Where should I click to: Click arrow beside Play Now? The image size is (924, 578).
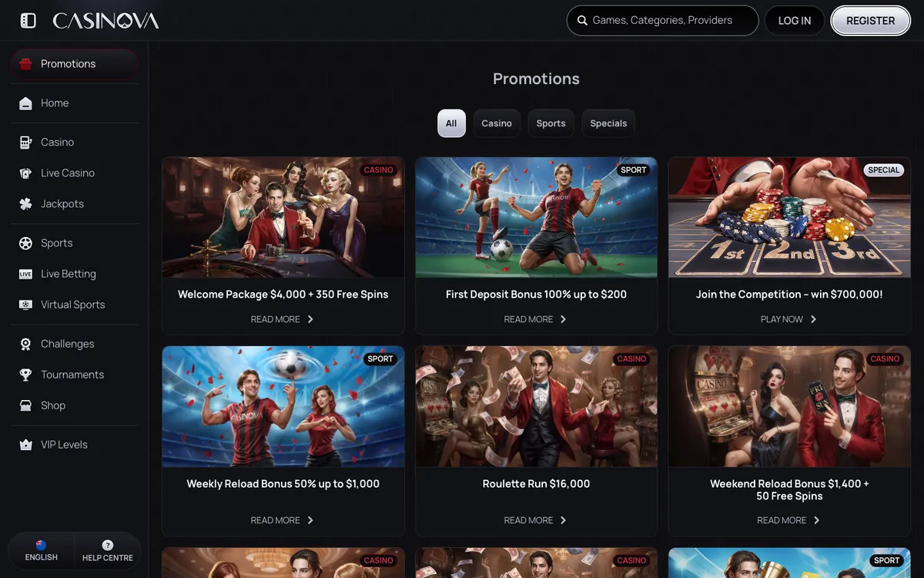point(813,319)
